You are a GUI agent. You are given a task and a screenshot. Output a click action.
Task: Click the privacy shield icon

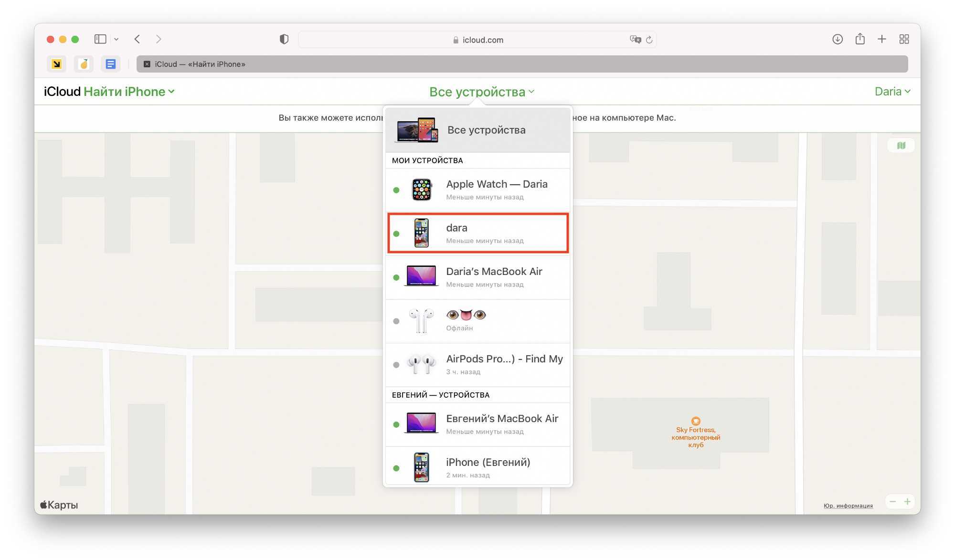284,39
